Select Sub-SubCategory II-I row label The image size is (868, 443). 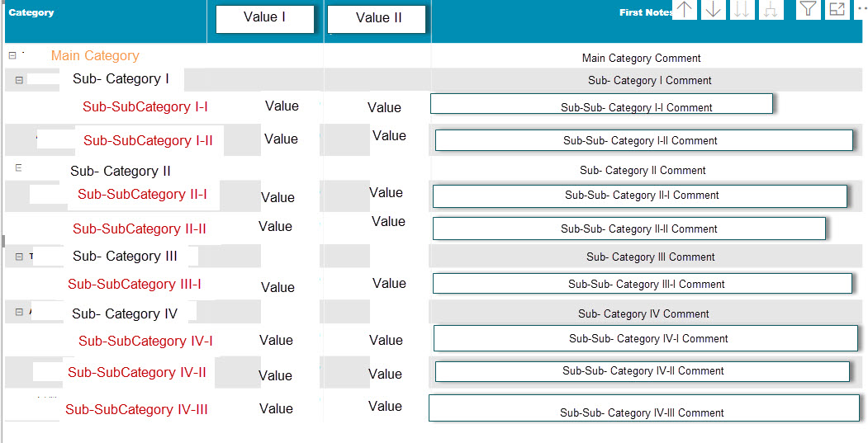coord(142,194)
